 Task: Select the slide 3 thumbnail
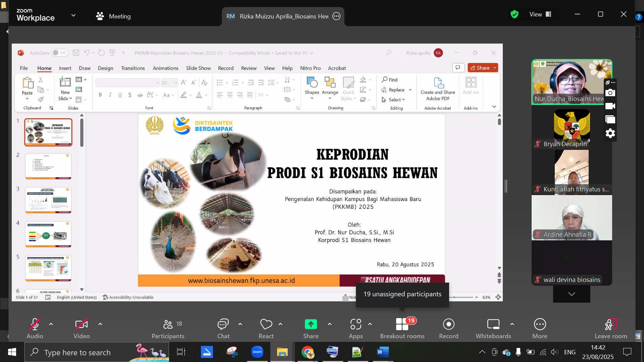coord(48,200)
